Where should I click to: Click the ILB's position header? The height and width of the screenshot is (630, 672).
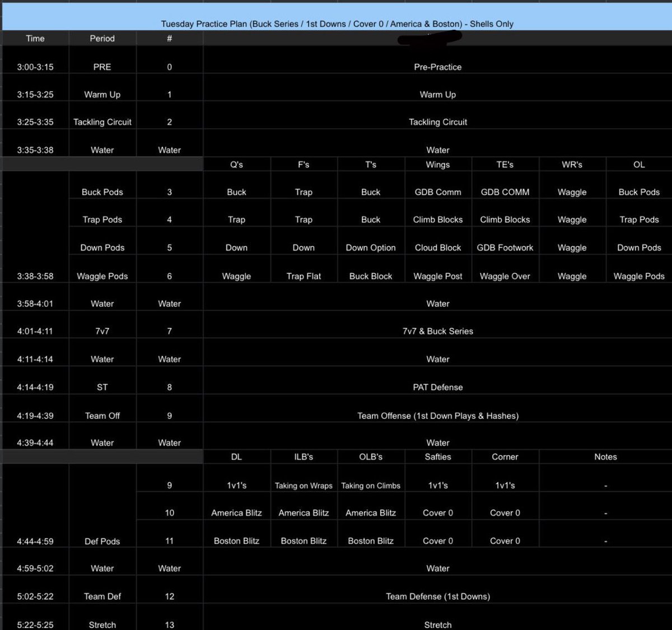304,456
